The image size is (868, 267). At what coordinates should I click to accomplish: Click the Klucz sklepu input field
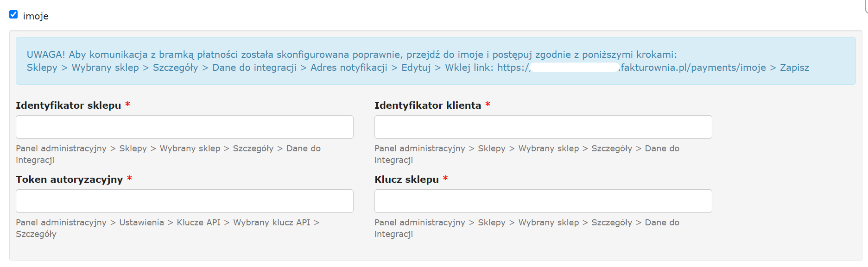tap(542, 201)
